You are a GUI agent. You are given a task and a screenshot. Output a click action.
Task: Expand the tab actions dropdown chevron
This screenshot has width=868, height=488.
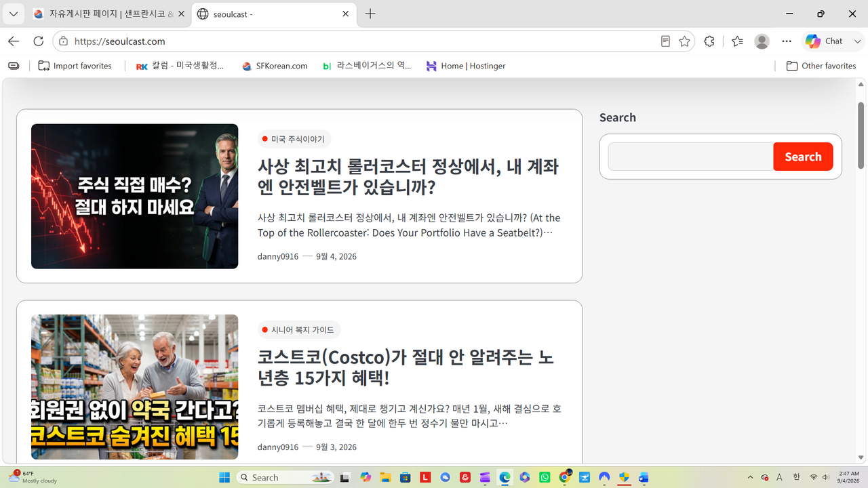click(14, 14)
